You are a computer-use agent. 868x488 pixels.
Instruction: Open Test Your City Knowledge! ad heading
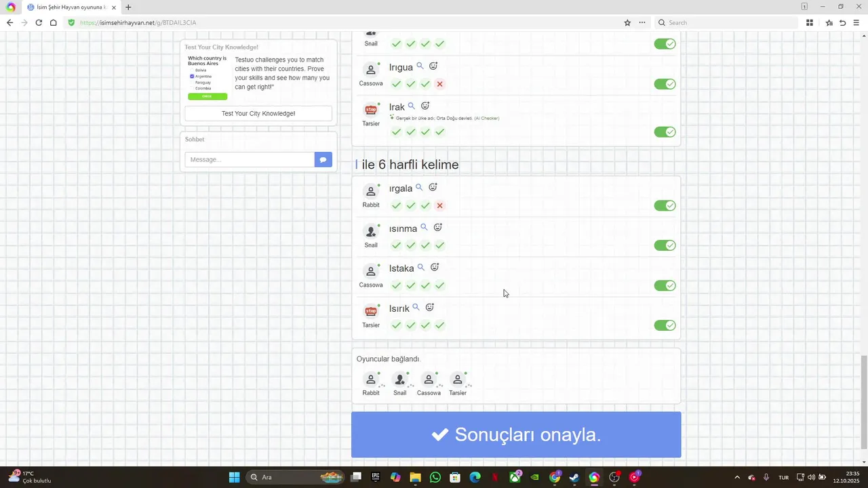pos(222,47)
